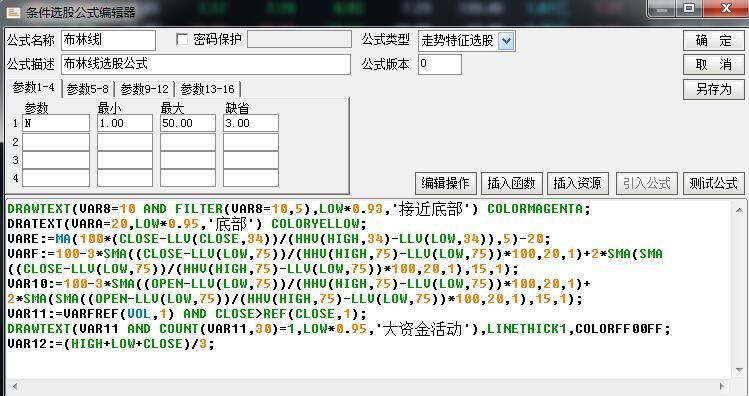Click the row 2 最大 field
The height and width of the screenshot is (396, 749).
coord(188,142)
